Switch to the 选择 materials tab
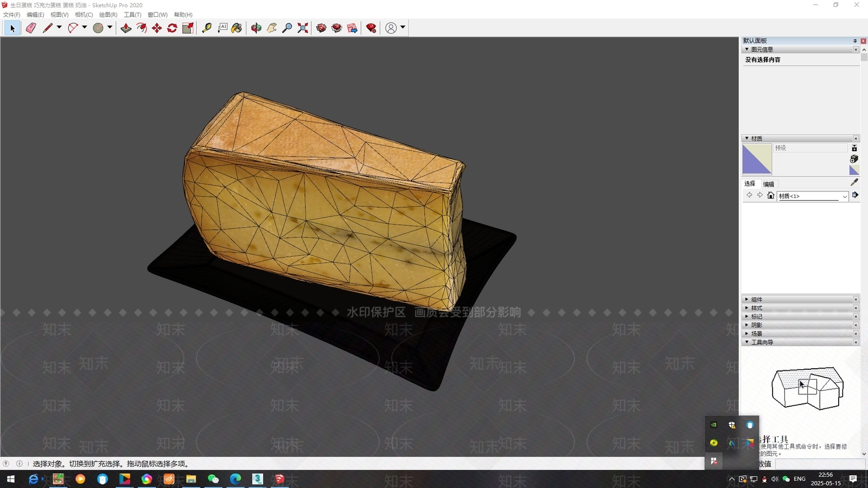Image resolution: width=868 pixels, height=488 pixels. (750, 184)
